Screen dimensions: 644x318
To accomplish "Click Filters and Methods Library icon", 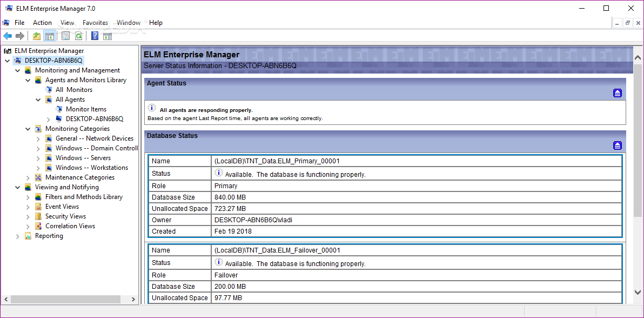I will [x=38, y=197].
